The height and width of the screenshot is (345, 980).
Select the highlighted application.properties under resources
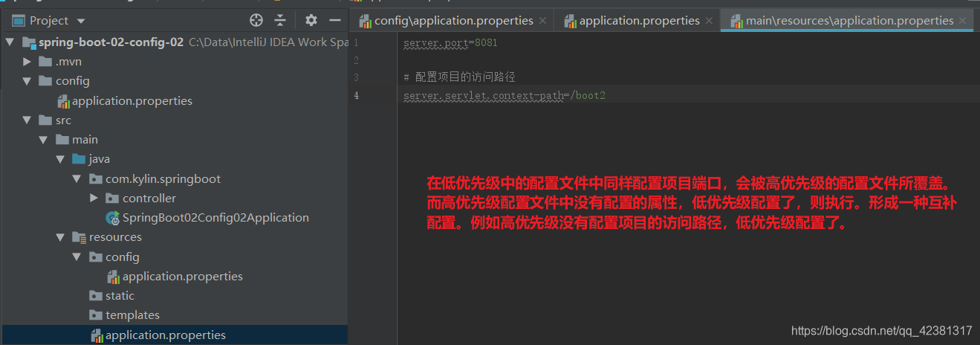[174, 335]
